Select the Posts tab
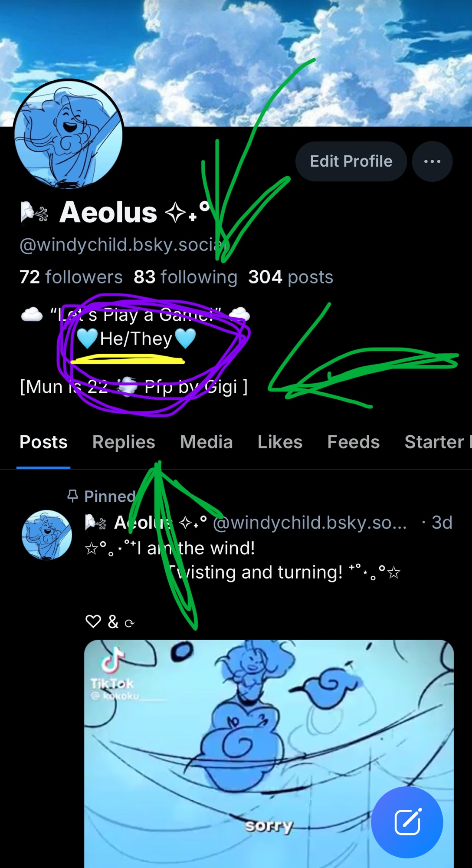The width and height of the screenshot is (472, 868). coord(43,442)
